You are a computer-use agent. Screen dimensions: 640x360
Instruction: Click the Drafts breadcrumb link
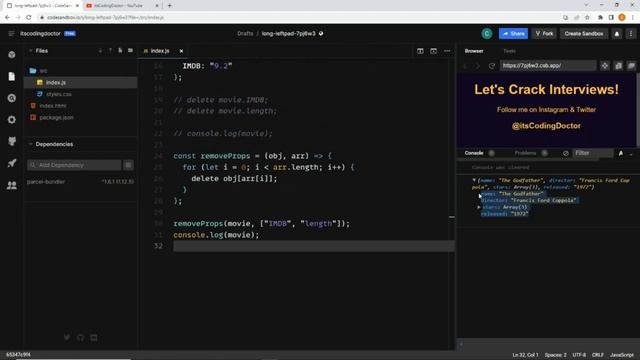click(245, 33)
